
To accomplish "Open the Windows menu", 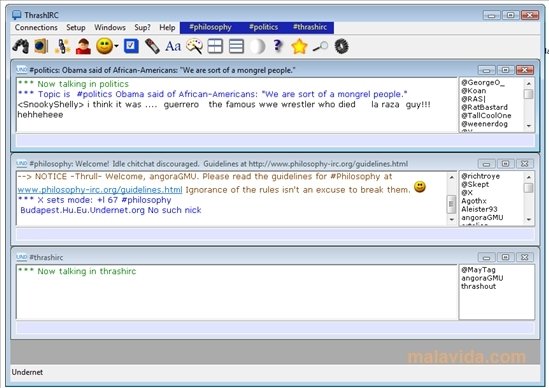I will [110, 27].
